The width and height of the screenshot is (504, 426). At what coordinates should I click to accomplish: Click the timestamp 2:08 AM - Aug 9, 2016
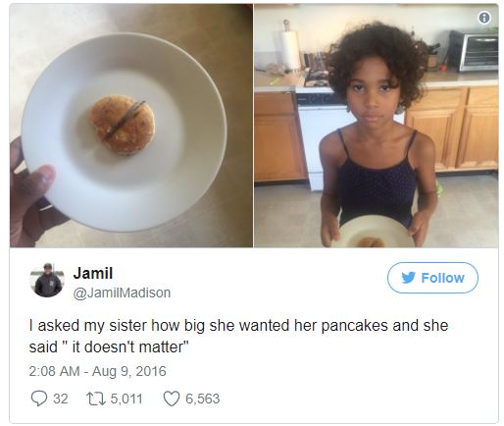click(97, 371)
